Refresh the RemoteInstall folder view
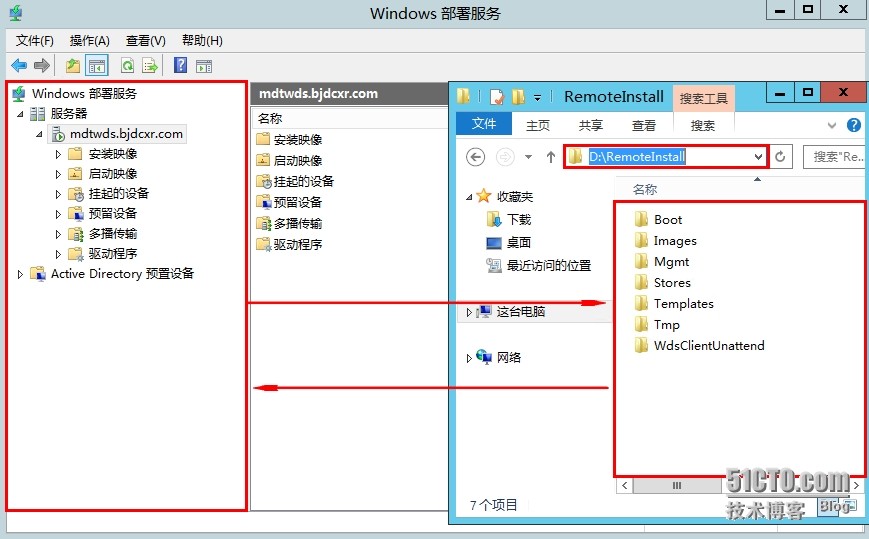Image resolution: width=869 pixels, height=539 pixels. tap(780, 157)
